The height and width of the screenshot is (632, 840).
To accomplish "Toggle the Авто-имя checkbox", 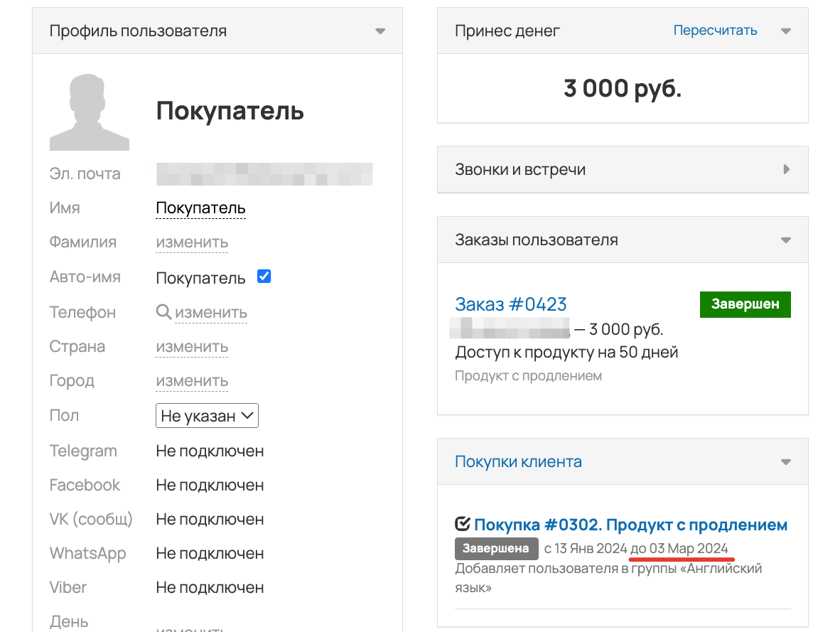I will click(264, 276).
